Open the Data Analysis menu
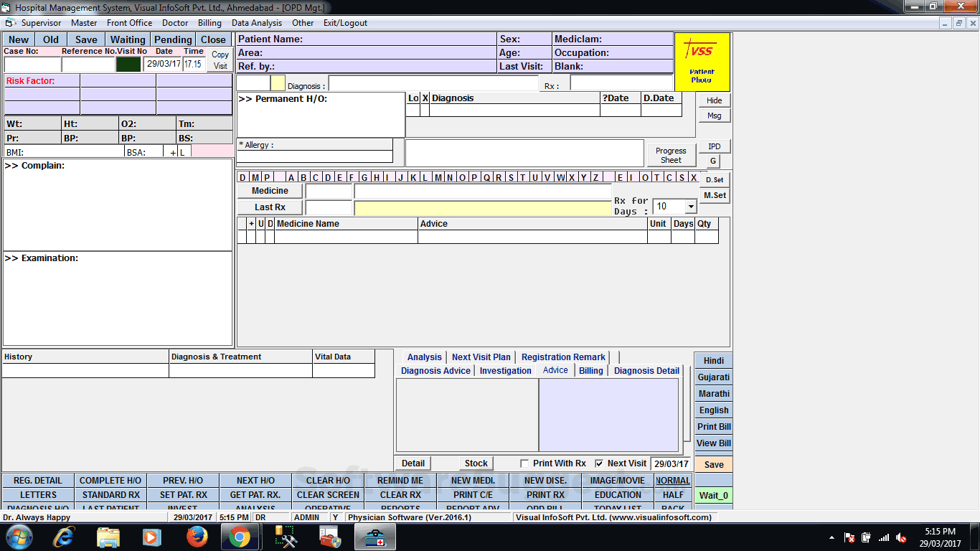This screenshot has height=551, width=980. pos(257,23)
